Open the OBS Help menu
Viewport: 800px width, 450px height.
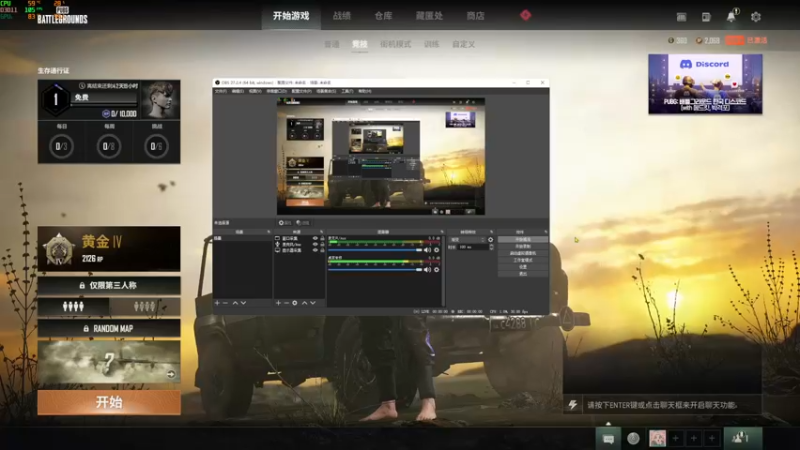[364, 91]
